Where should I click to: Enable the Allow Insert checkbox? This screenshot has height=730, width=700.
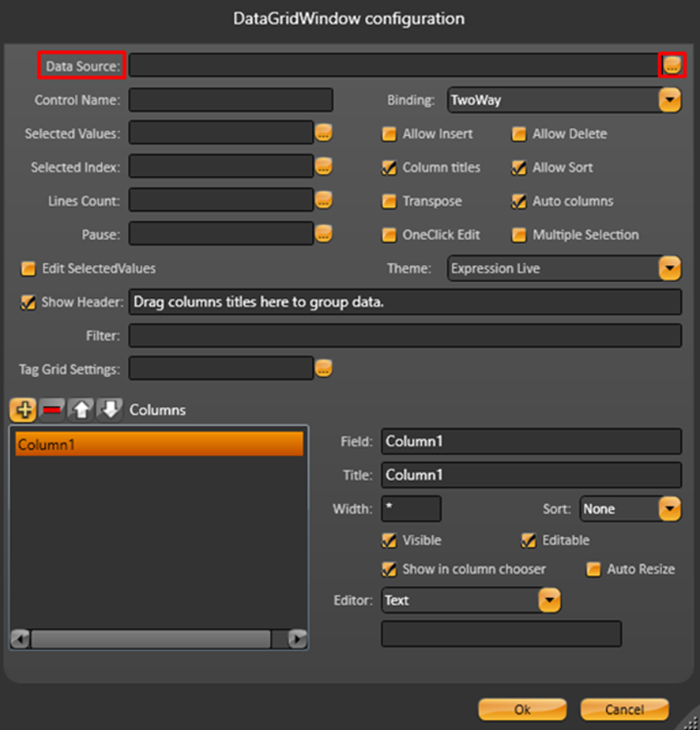pyautogui.click(x=389, y=134)
